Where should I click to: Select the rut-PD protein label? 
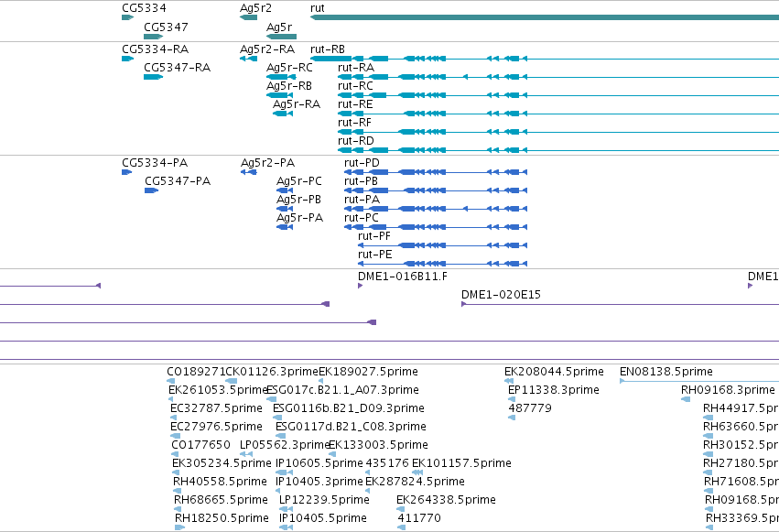point(362,163)
